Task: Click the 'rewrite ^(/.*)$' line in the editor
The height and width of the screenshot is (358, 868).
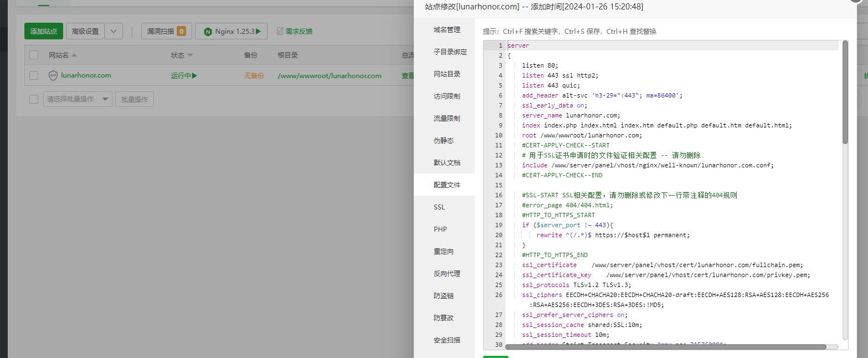Action: [613, 235]
